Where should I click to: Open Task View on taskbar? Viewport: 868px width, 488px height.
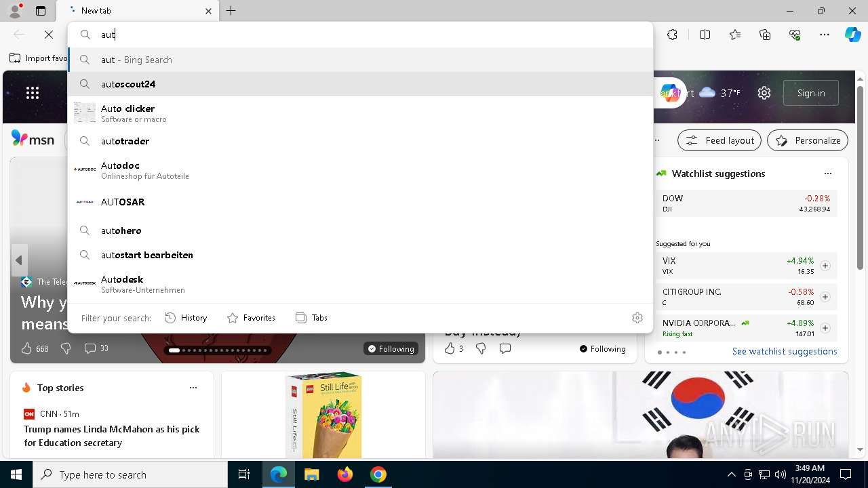244,474
